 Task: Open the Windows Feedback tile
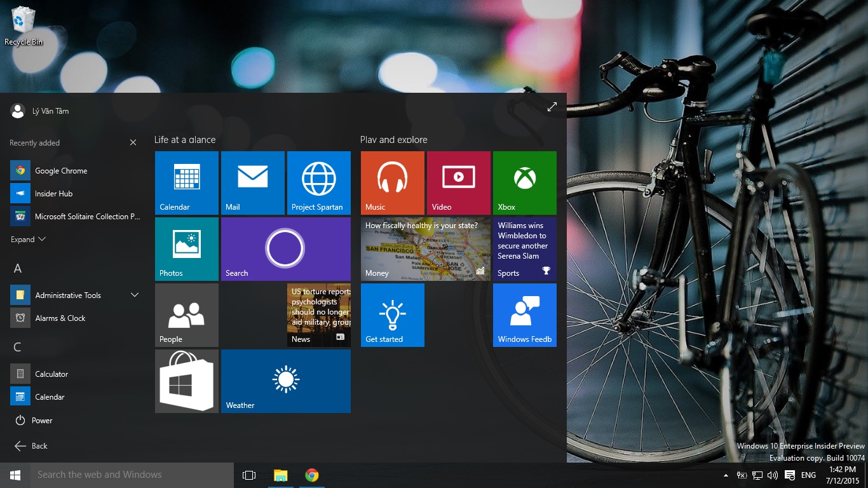point(525,315)
